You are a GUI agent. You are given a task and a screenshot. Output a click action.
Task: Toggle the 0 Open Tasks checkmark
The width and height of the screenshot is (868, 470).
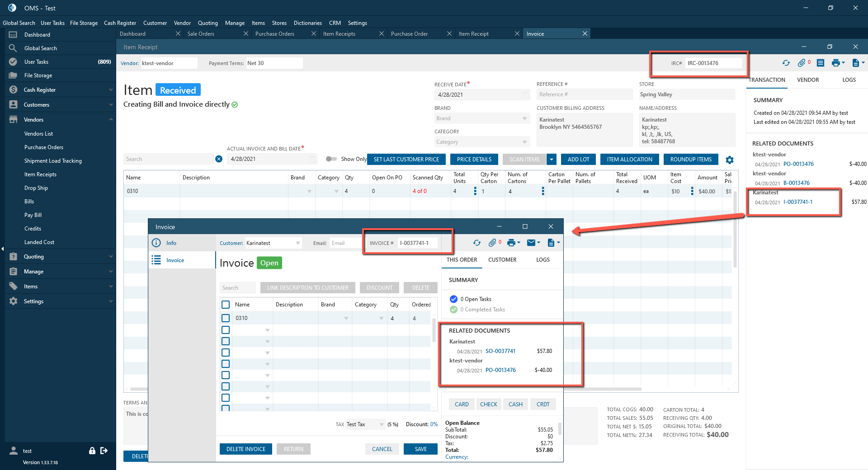(453, 299)
